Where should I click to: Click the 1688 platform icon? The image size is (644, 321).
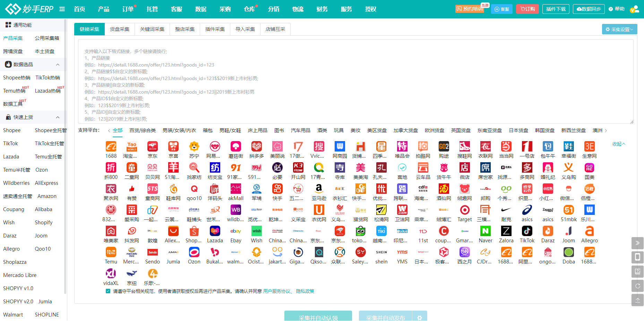[x=111, y=146]
